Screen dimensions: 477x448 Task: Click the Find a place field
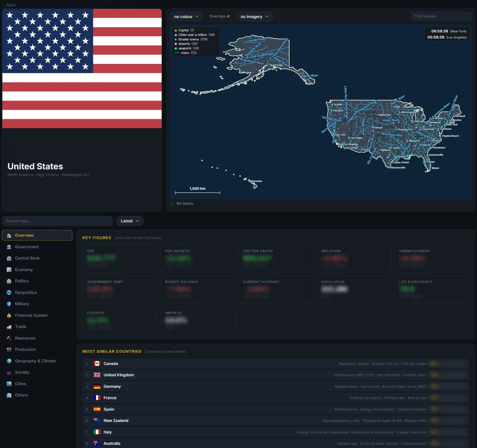[x=441, y=16]
